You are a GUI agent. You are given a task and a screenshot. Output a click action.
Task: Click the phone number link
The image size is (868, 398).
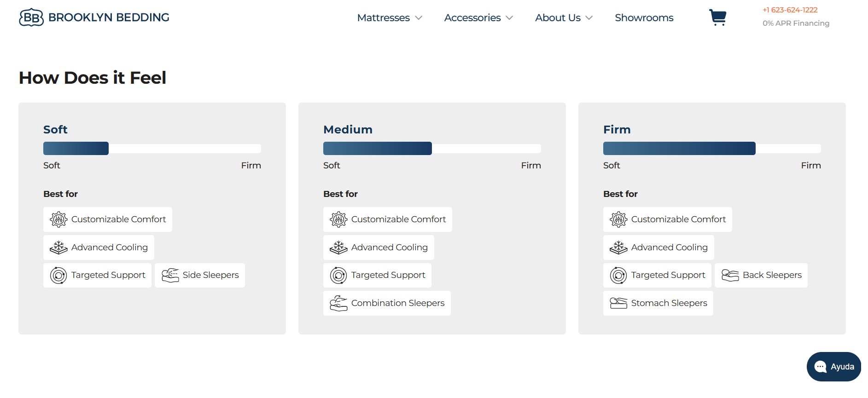click(790, 10)
